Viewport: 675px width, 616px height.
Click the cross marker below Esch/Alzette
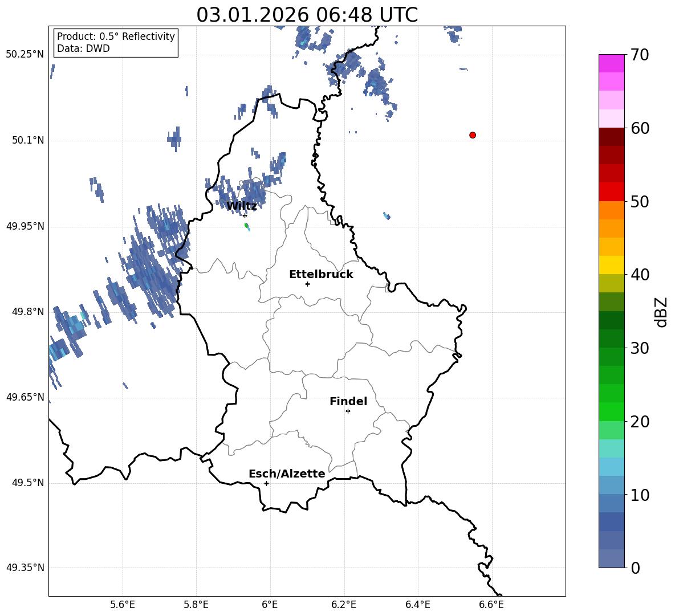(x=266, y=483)
